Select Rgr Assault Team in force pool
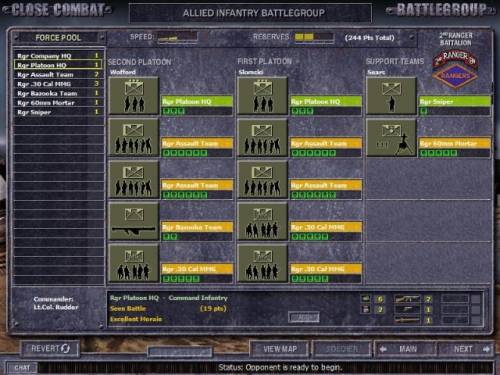The width and height of the screenshot is (500, 375). (59, 74)
